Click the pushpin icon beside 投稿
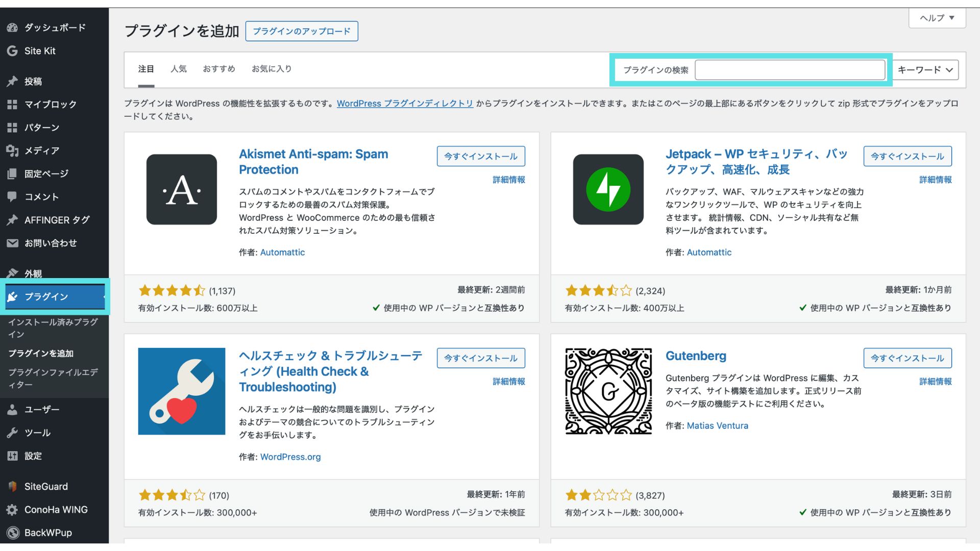This screenshot has height=551, width=980. [12, 82]
